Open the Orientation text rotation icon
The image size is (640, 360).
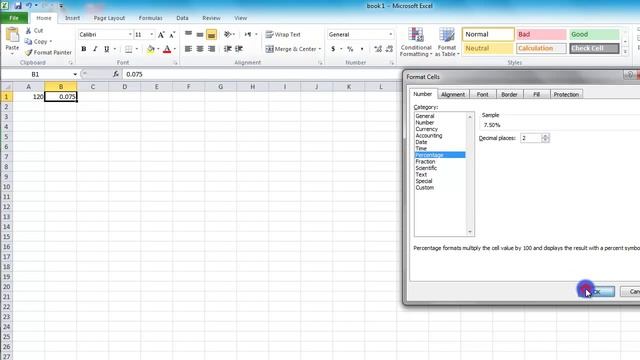coord(228,35)
